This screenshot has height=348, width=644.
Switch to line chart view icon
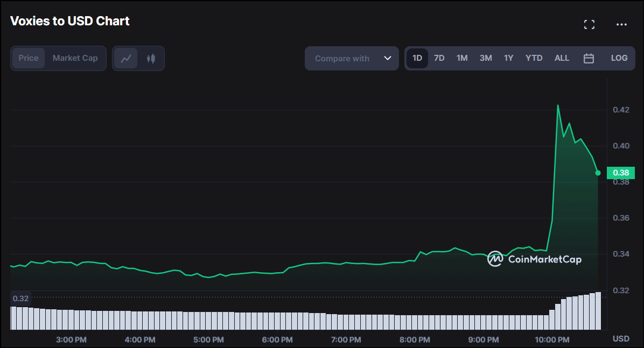coord(127,58)
